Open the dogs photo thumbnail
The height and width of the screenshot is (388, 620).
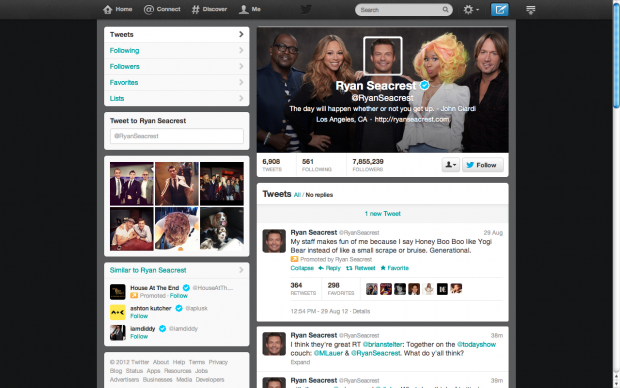221,229
